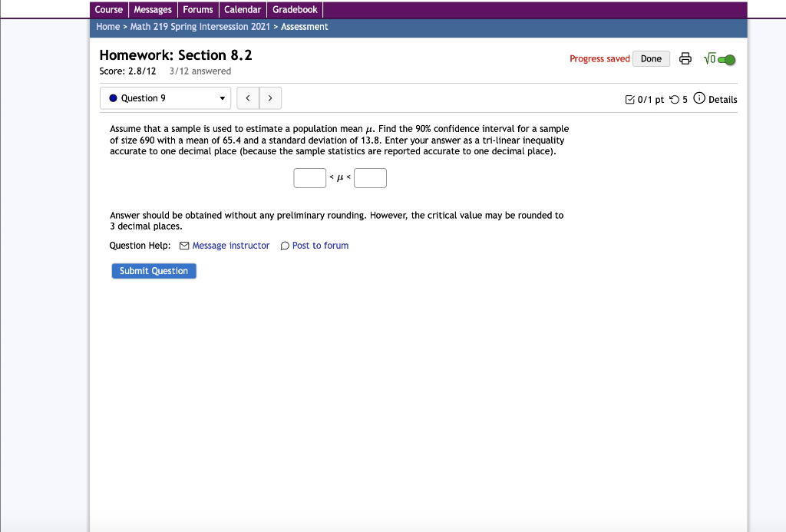The image size is (786, 532).
Task: Click the blue status dot in the question selector
Action: [x=114, y=97]
